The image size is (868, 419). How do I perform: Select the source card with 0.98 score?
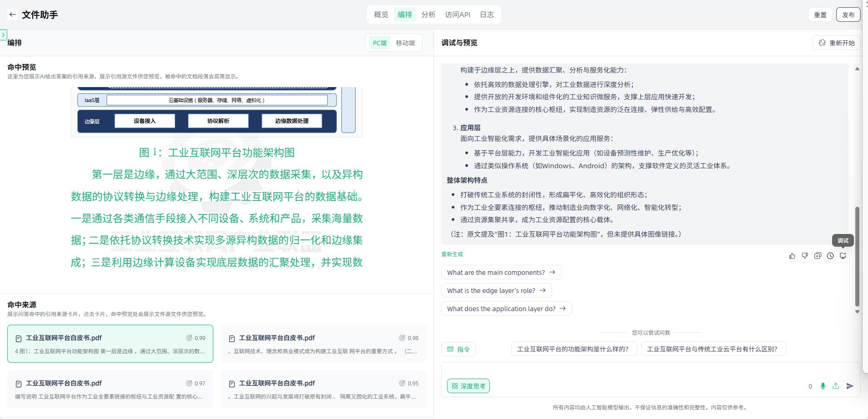click(x=323, y=344)
